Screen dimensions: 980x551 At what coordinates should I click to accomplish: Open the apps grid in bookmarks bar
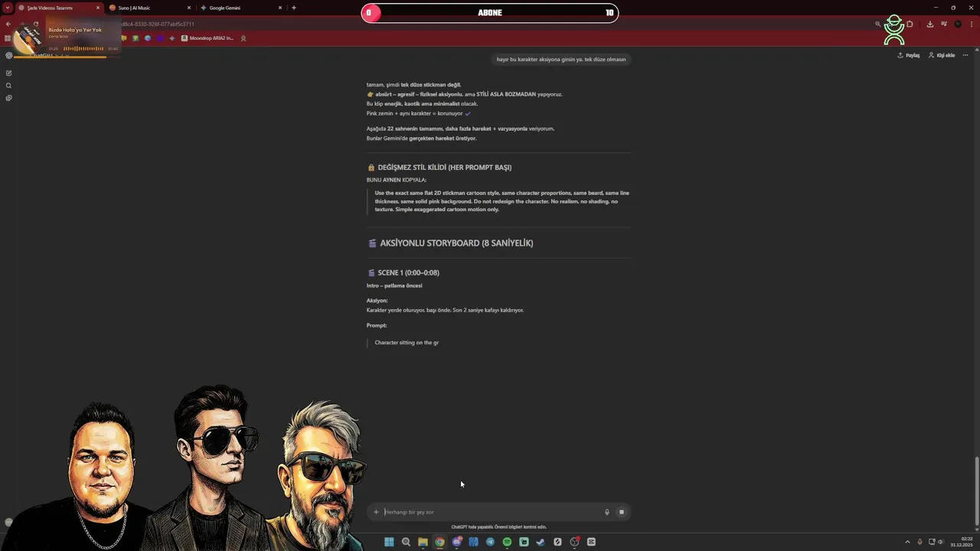8,37
